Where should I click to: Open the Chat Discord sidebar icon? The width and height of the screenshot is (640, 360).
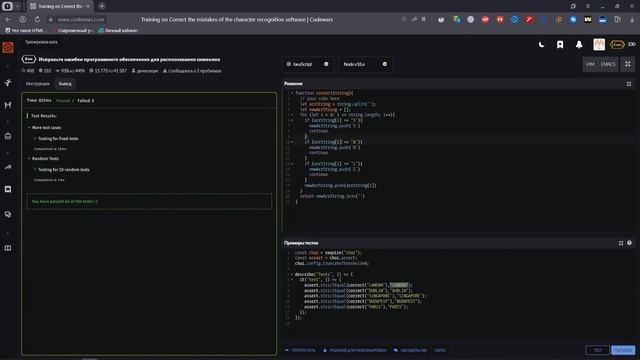click(x=8, y=189)
